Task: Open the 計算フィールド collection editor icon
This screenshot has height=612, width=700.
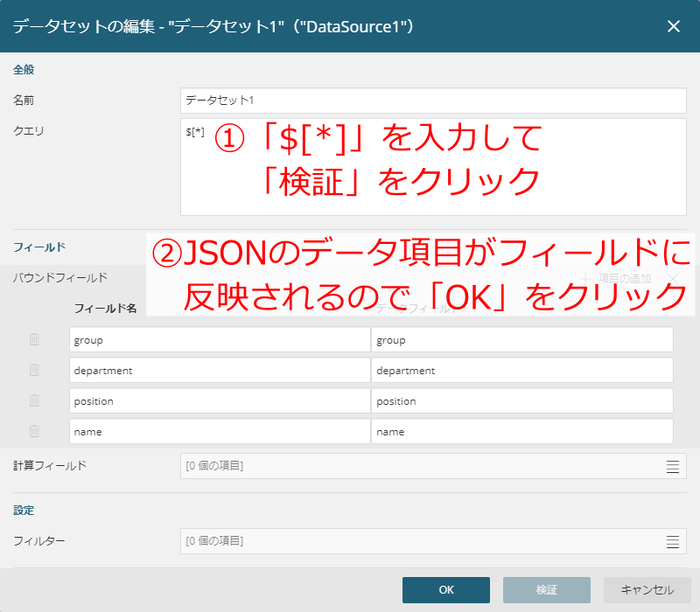Action: 672,466
